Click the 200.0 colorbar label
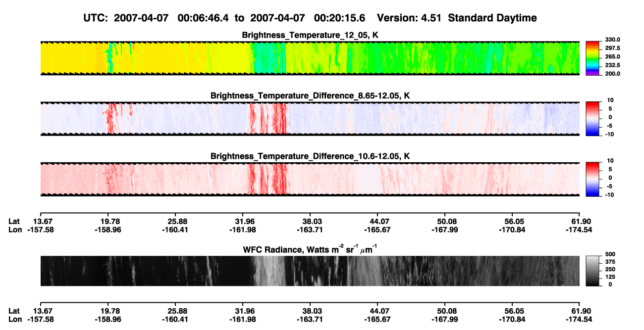The height and width of the screenshot is (330, 644). coord(612,73)
